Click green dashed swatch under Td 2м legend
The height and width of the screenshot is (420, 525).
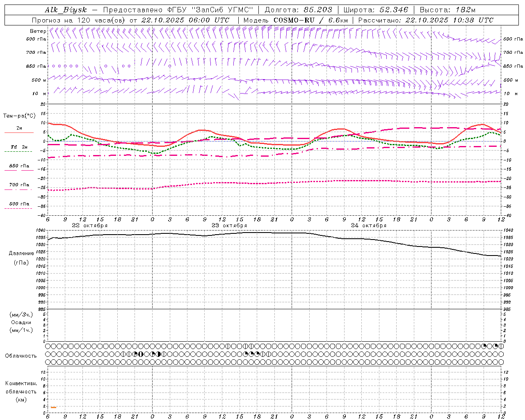click(18, 152)
